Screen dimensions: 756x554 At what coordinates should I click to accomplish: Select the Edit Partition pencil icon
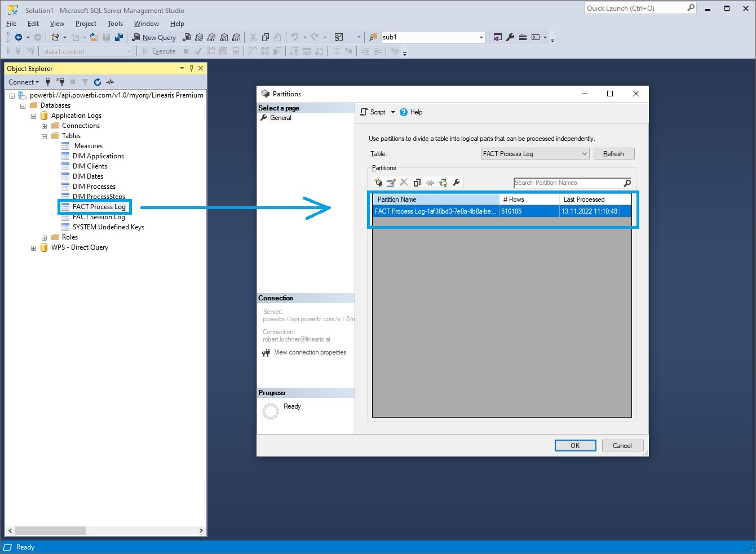point(391,182)
